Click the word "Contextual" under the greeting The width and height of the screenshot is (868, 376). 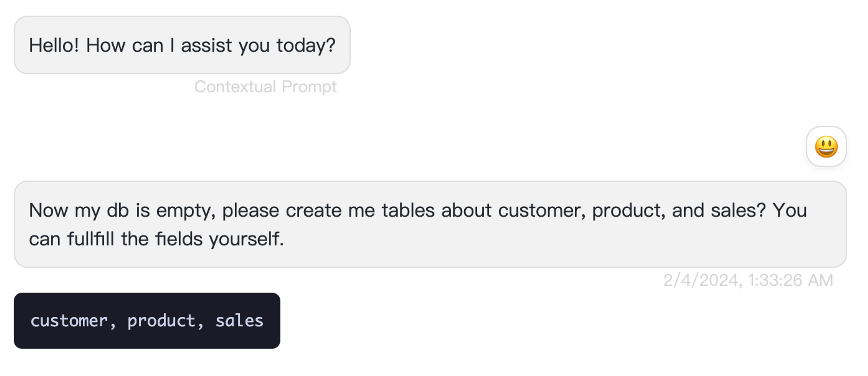point(235,87)
